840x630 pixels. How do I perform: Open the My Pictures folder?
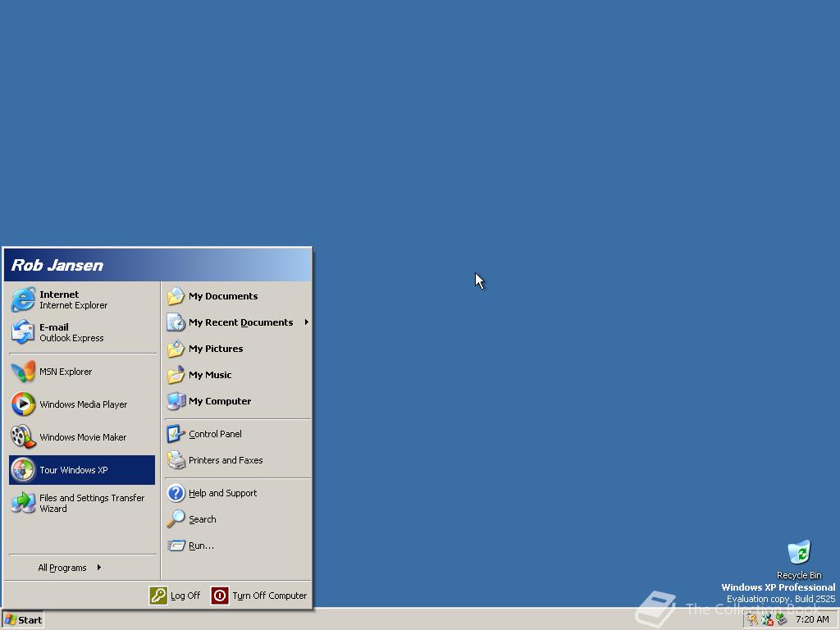coord(238,349)
